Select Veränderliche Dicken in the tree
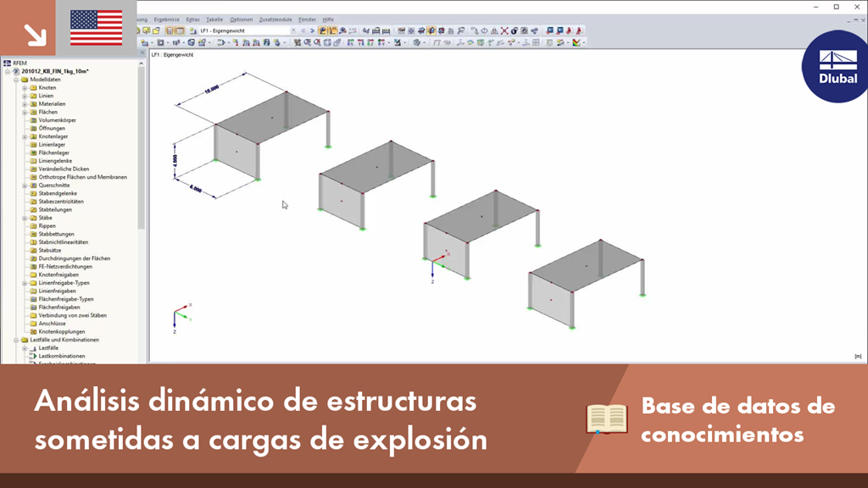 click(64, 169)
